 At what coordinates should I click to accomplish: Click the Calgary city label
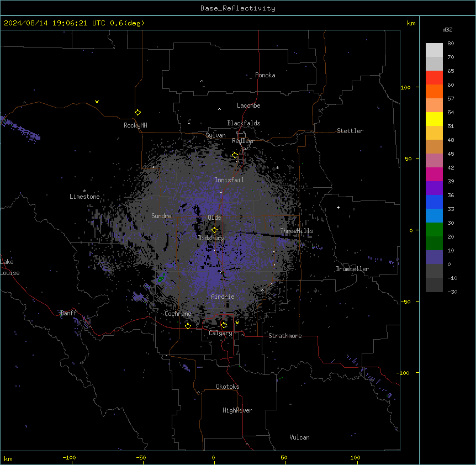pos(221,333)
